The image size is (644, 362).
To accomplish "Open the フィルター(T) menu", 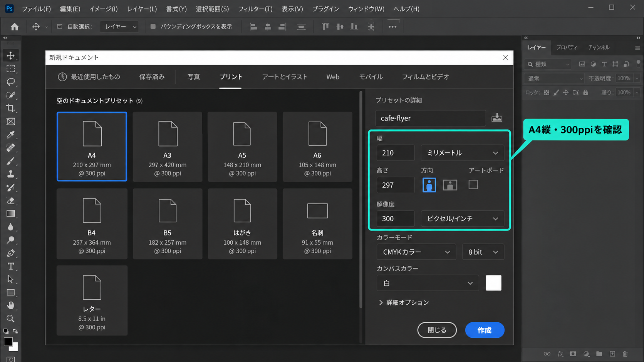I will point(255,9).
